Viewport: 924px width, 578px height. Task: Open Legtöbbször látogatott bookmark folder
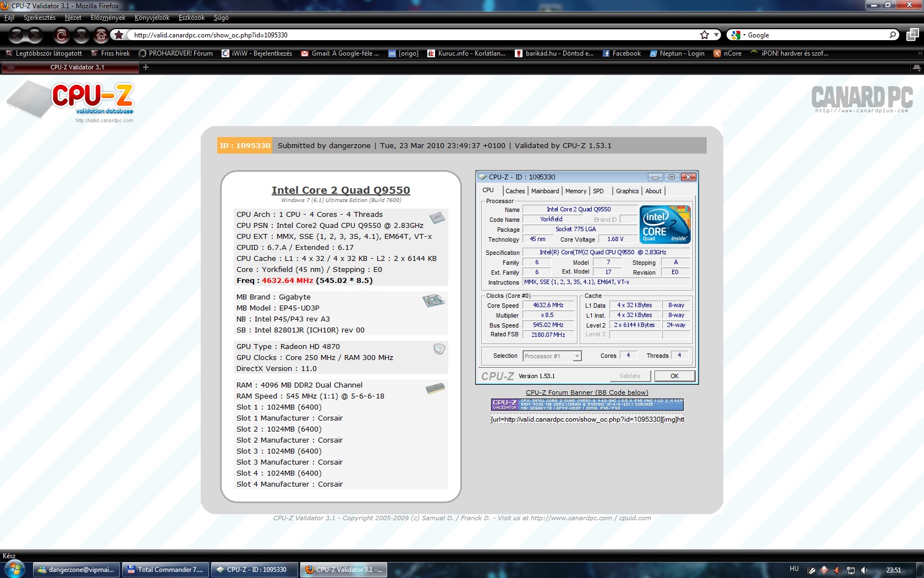[x=44, y=53]
